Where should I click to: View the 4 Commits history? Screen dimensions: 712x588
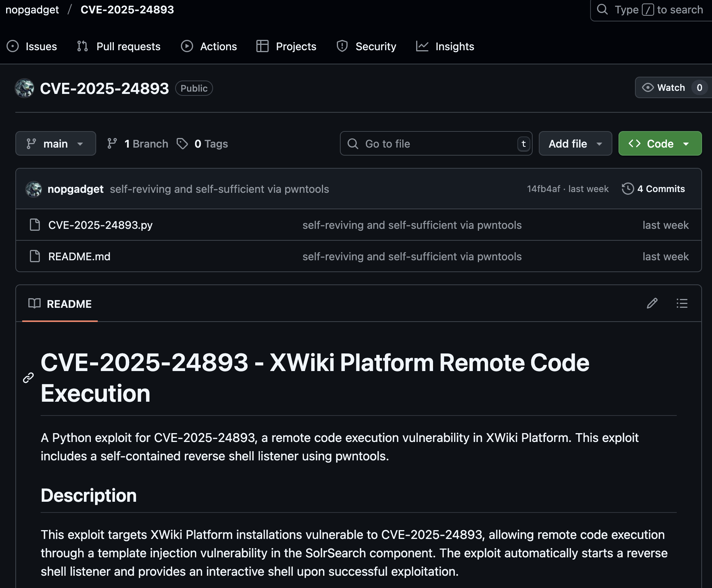(654, 189)
